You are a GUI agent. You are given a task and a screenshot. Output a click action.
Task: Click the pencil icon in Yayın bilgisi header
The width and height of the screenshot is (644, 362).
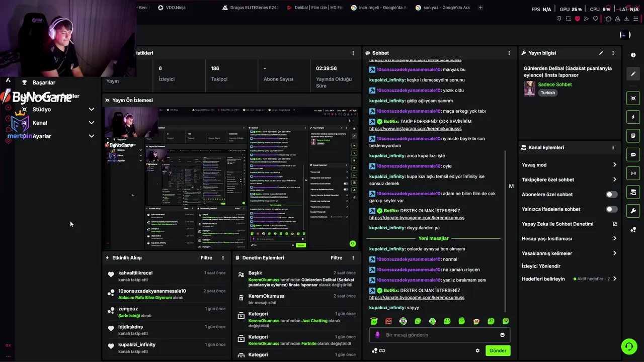click(601, 53)
